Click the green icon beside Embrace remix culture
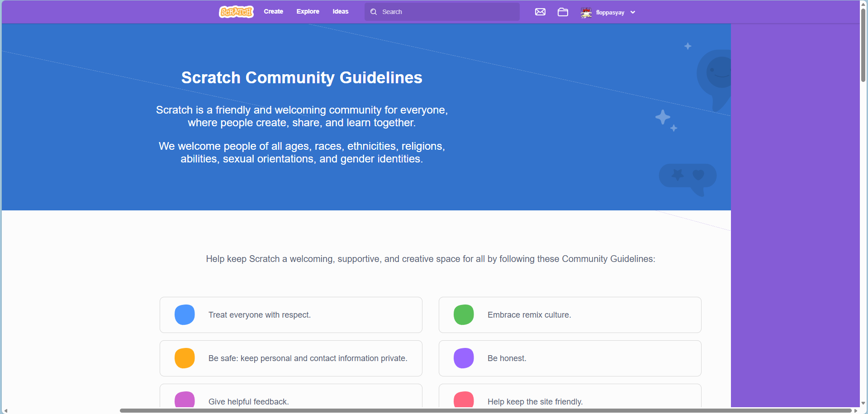 464,315
